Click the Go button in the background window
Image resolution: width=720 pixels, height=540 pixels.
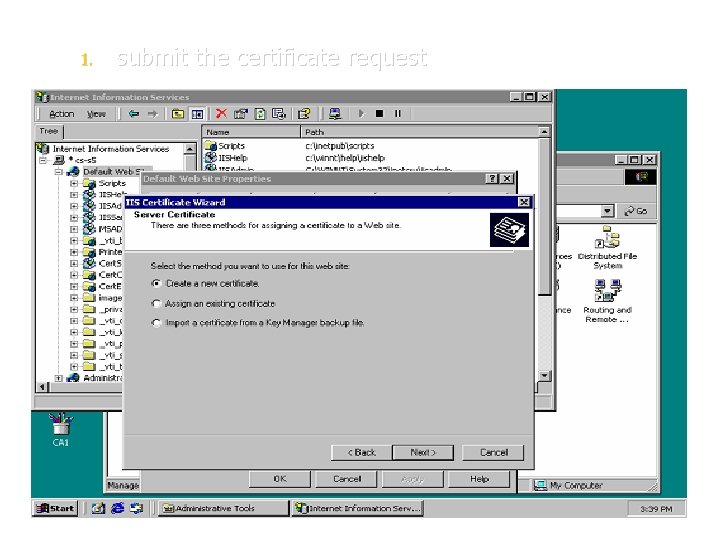point(636,211)
